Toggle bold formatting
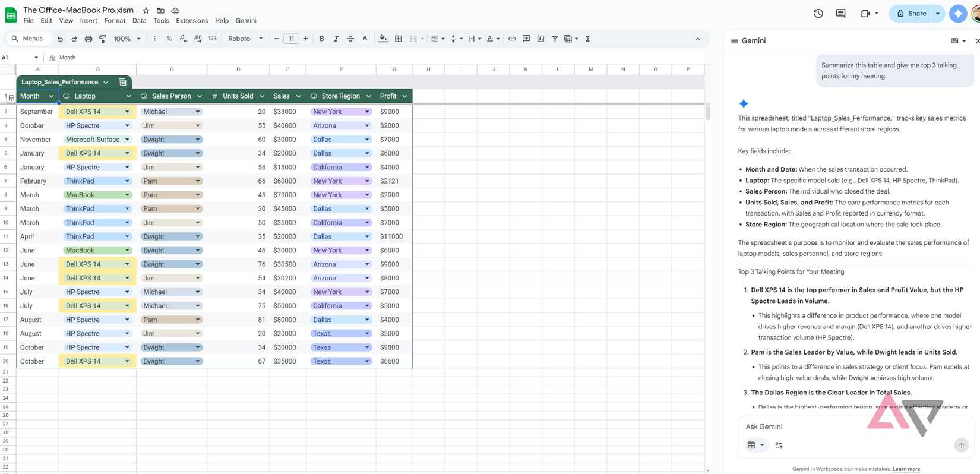 coord(322,39)
